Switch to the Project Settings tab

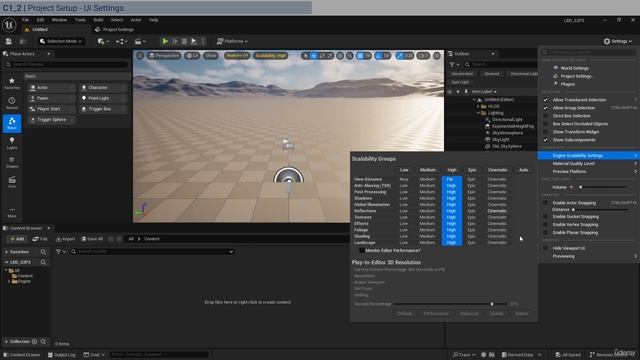pos(114,29)
